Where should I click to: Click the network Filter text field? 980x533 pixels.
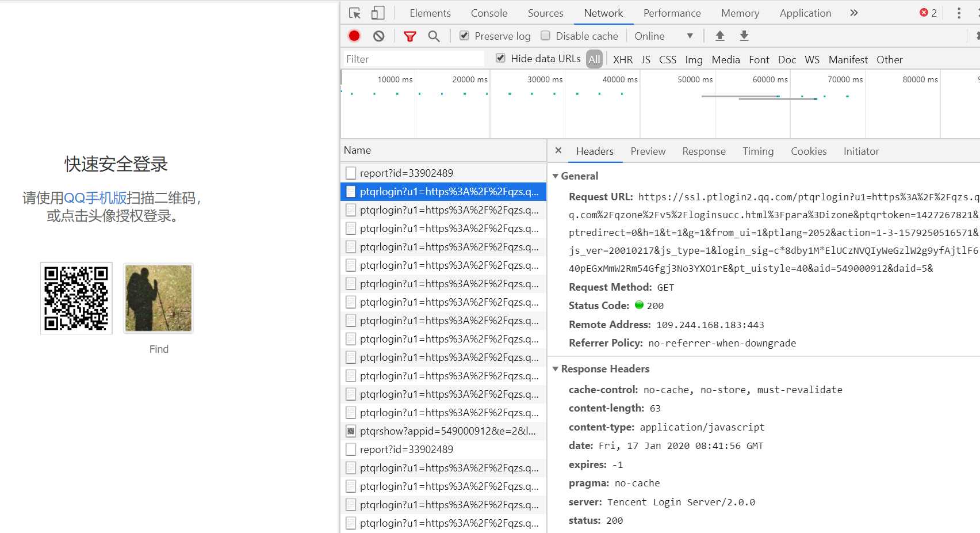pos(414,59)
